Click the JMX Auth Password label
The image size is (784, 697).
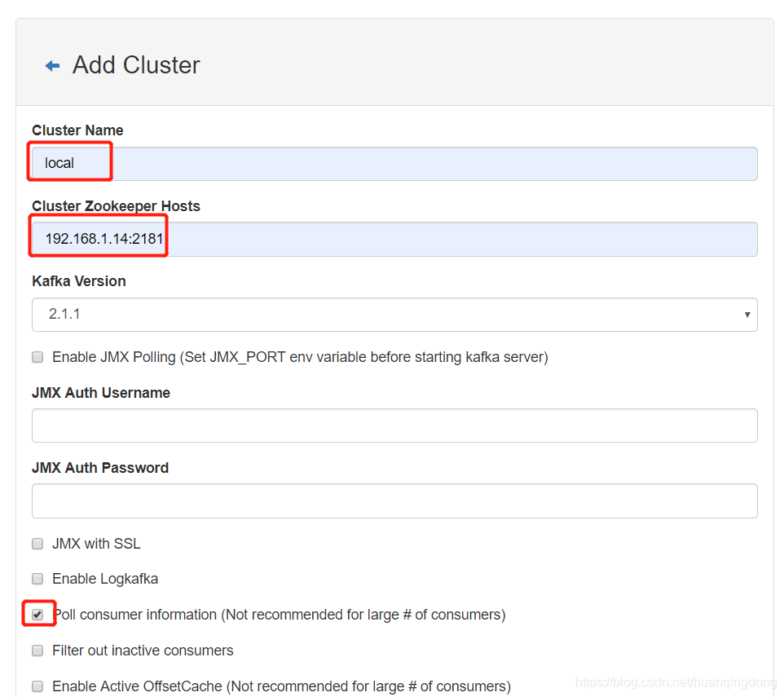coord(100,467)
